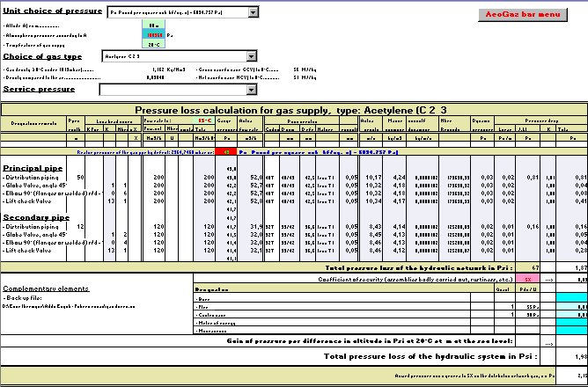Click arrow cell beside coefficient of security

548,279
